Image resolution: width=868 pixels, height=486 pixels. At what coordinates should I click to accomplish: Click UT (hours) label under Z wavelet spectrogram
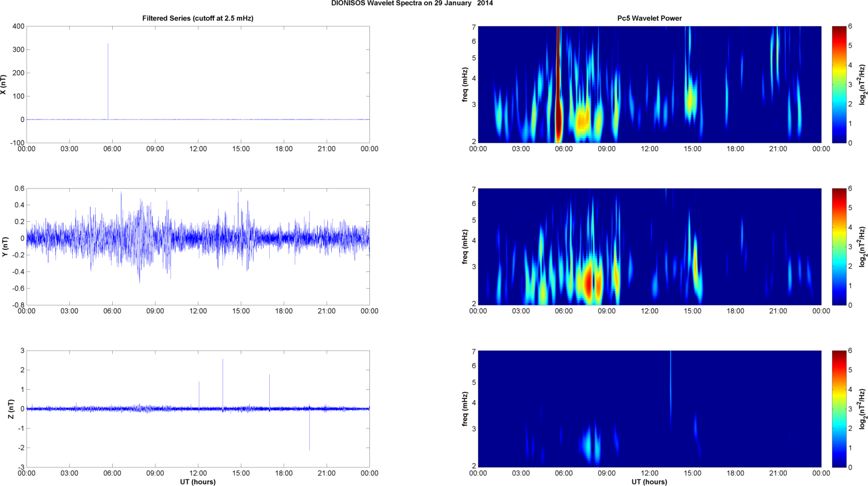click(649, 482)
